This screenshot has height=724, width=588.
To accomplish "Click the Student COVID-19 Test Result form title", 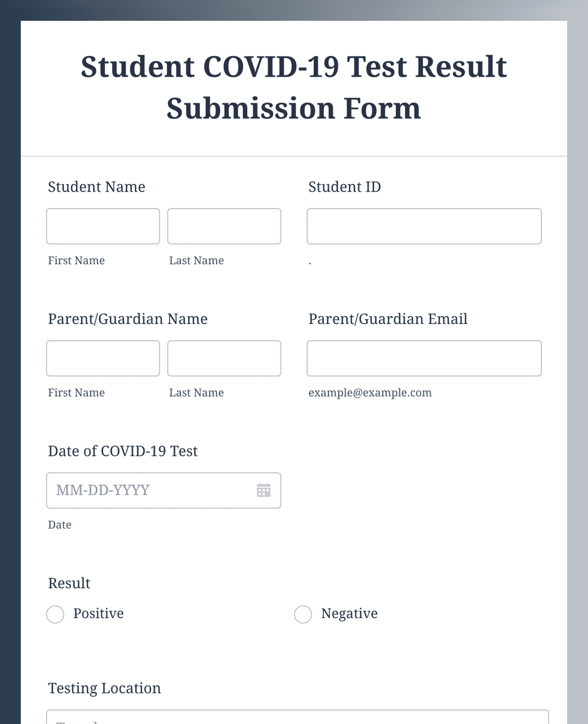I will [294, 87].
